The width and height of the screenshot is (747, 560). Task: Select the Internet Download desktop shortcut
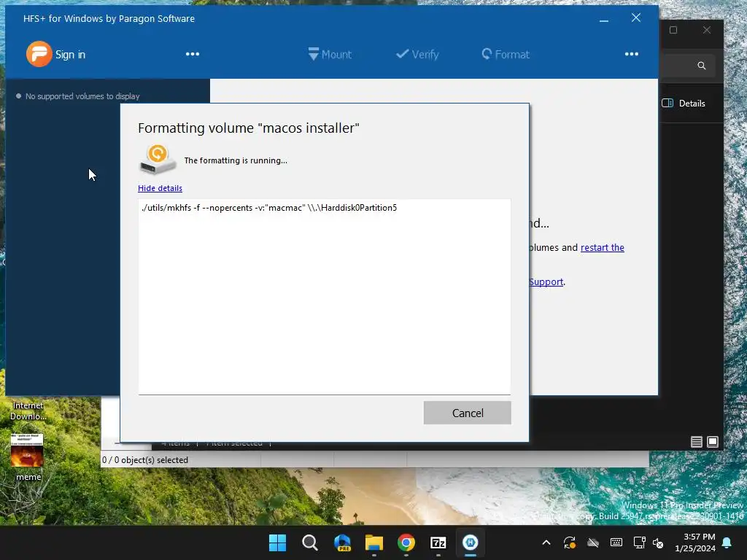pyautogui.click(x=28, y=410)
